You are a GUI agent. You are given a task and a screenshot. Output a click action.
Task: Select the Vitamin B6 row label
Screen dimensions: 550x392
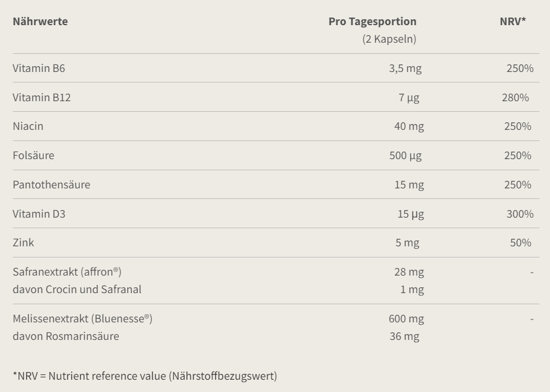pos(39,68)
